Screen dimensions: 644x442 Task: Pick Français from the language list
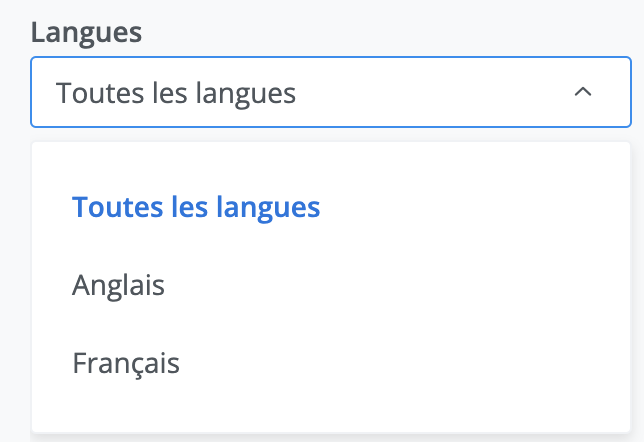coord(126,362)
